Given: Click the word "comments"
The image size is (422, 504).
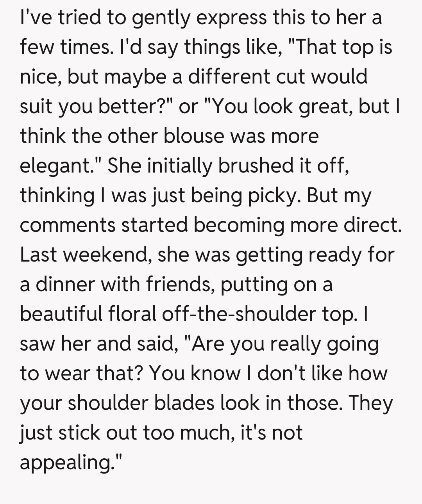Looking at the screenshot, I should [68, 225].
